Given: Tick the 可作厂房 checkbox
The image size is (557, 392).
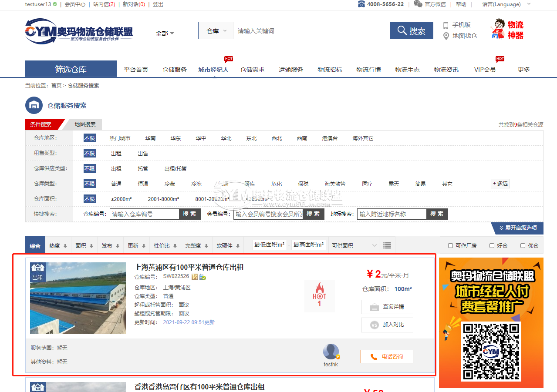Looking at the screenshot, I should [x=451, y=246].
